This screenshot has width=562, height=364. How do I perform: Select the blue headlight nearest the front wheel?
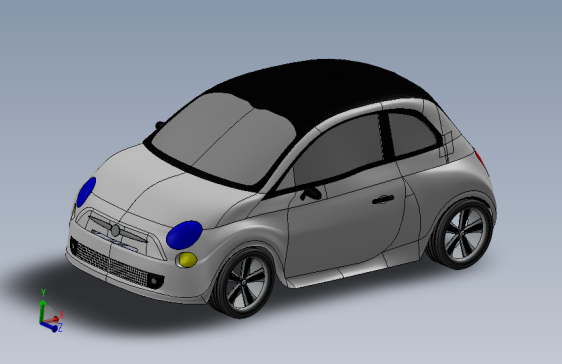point(184,235)
